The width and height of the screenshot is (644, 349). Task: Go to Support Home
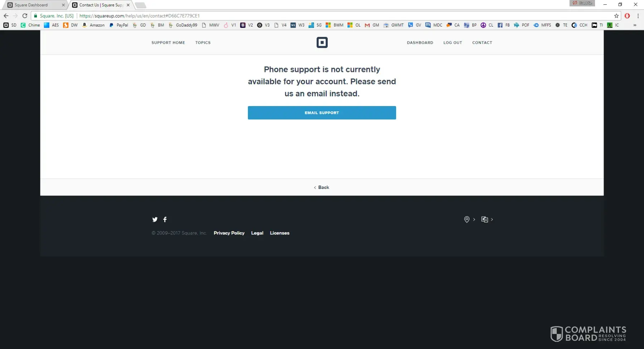click(168, 43)
